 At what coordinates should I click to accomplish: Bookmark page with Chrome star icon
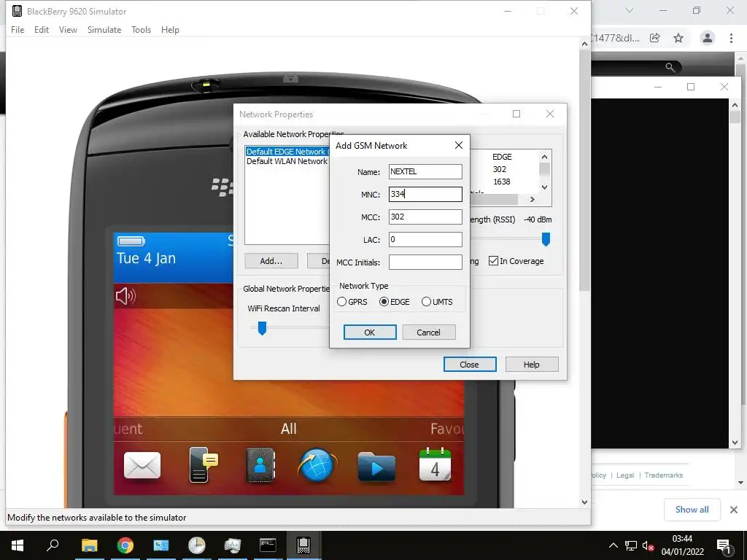(x=678, y=38)
